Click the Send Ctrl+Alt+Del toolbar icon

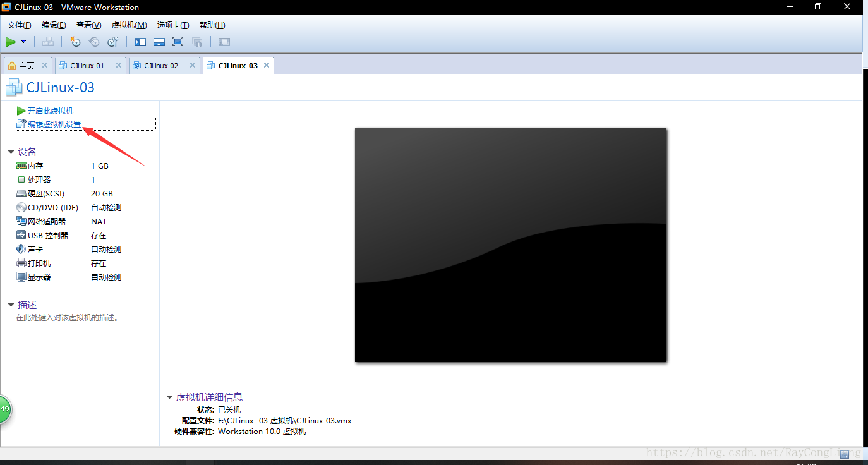[x=47, y=42]
